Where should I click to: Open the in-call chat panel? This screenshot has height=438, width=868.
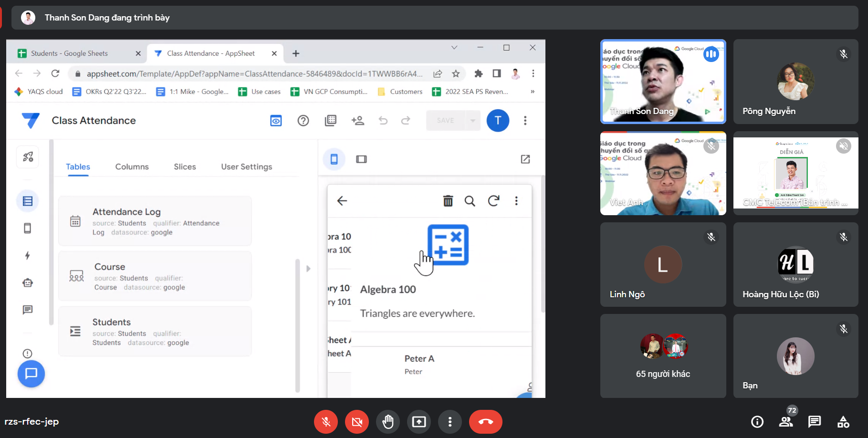[x=814, y=422]
